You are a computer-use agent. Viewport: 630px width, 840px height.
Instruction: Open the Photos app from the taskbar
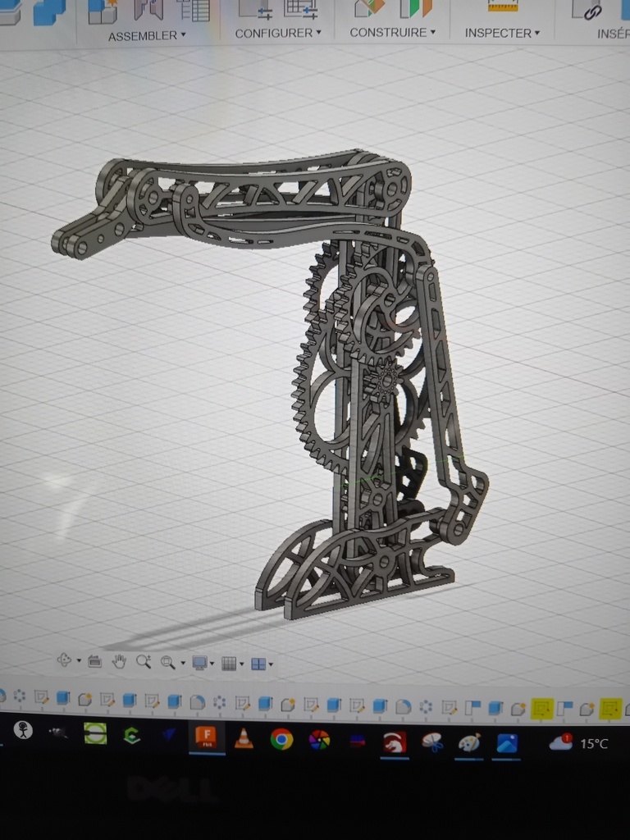pyautogui.click(x=507, y=743)
